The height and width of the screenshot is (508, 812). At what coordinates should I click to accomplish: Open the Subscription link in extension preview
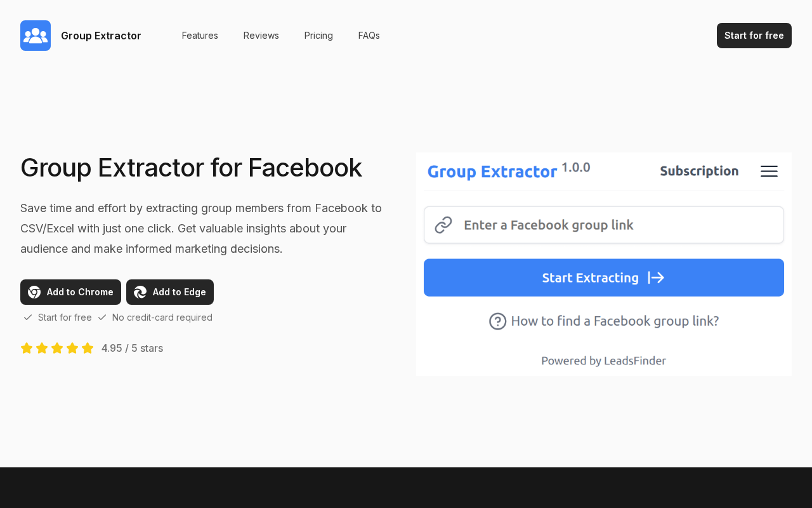point(699,171)
